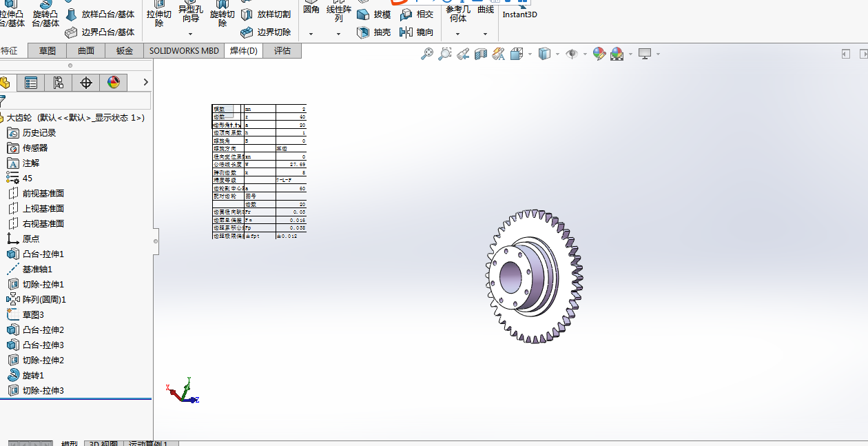Open the Apply Scene dropdown arrow

(630, 54)
